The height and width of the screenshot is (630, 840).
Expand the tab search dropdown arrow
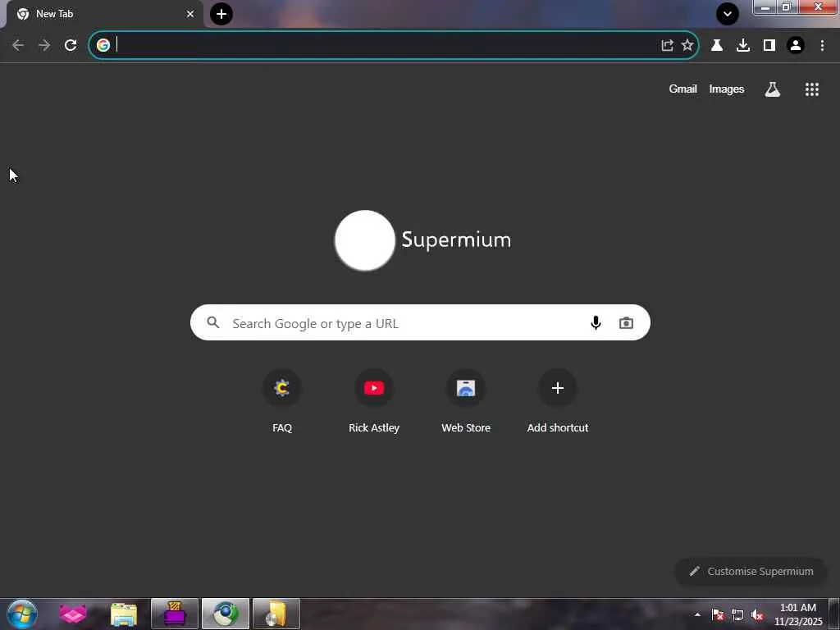728,14
